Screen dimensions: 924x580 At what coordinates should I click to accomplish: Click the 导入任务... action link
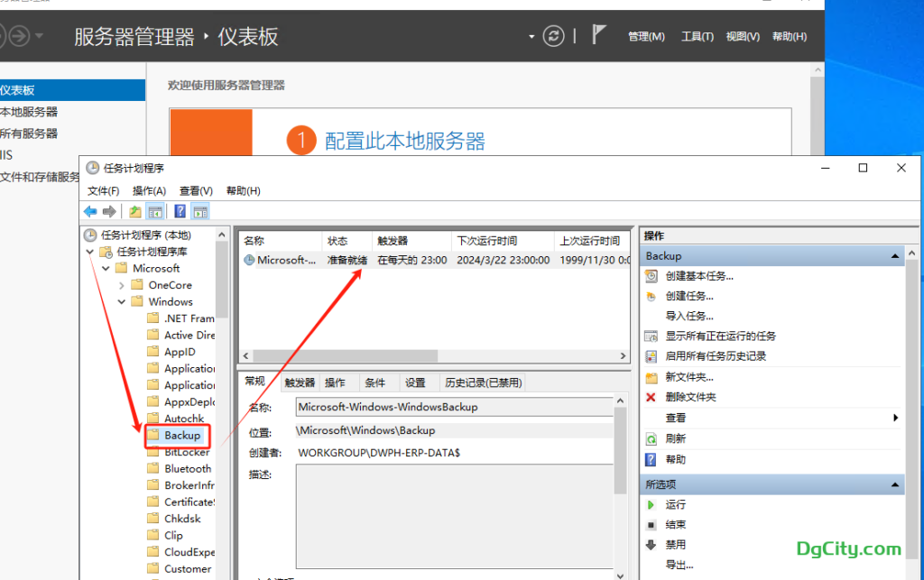click(x=689, y=316)
